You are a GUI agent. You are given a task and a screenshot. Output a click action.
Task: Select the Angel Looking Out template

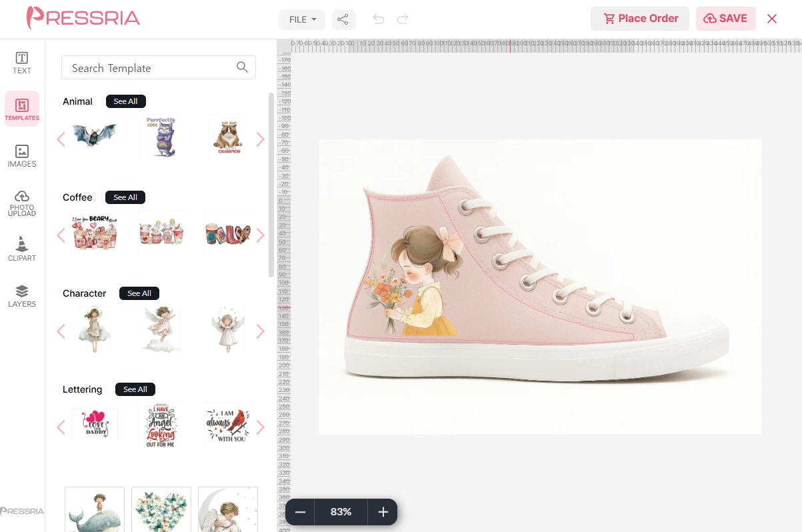tap(161, 425)
